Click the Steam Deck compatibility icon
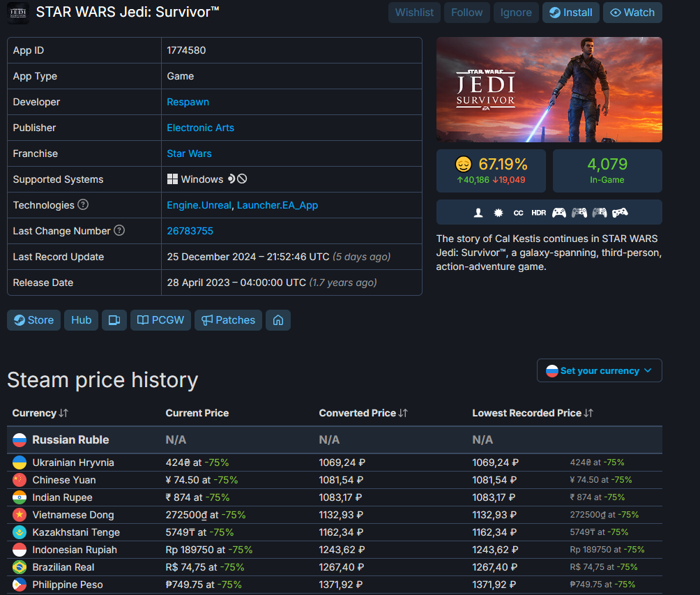This screenshot has width=700, height=595. (x=231, y=179)
